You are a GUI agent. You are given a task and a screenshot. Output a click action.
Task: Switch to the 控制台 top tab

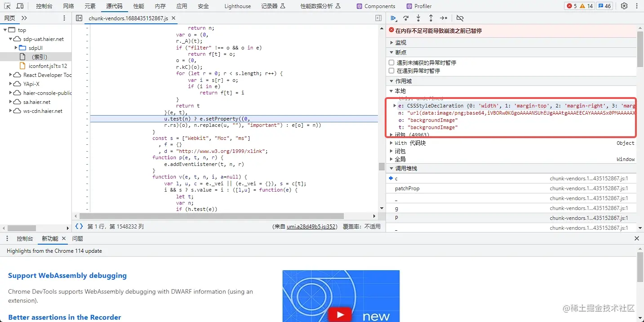coord(44,6)
